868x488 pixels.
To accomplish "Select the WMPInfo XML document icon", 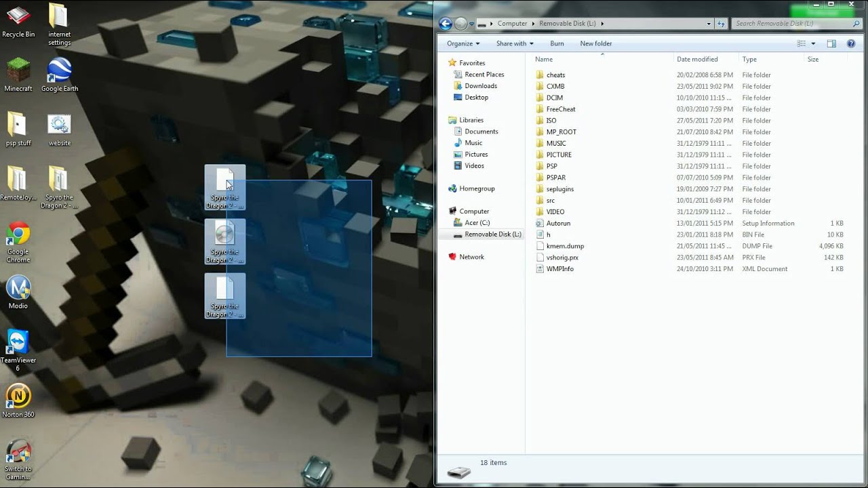I will [540, 269].
